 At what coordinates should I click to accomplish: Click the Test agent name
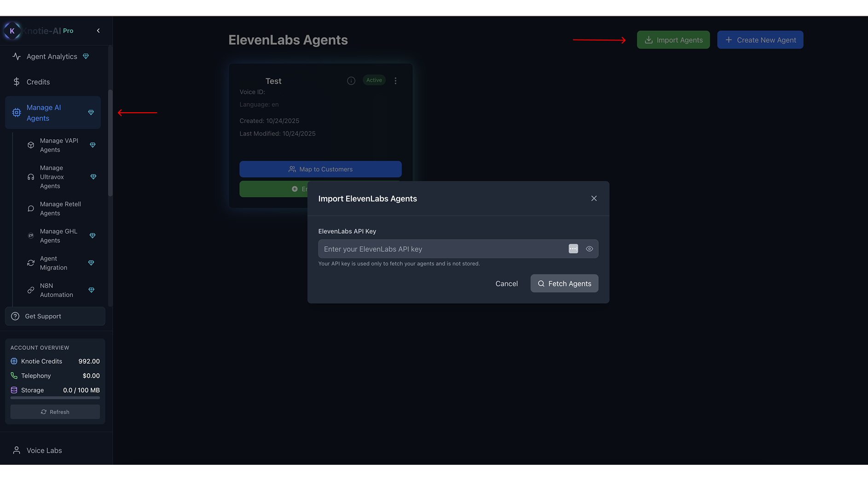(x=273, y=81)
